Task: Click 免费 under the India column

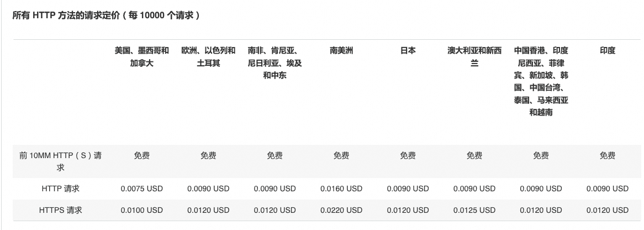Action: click(x=607, y=155)
